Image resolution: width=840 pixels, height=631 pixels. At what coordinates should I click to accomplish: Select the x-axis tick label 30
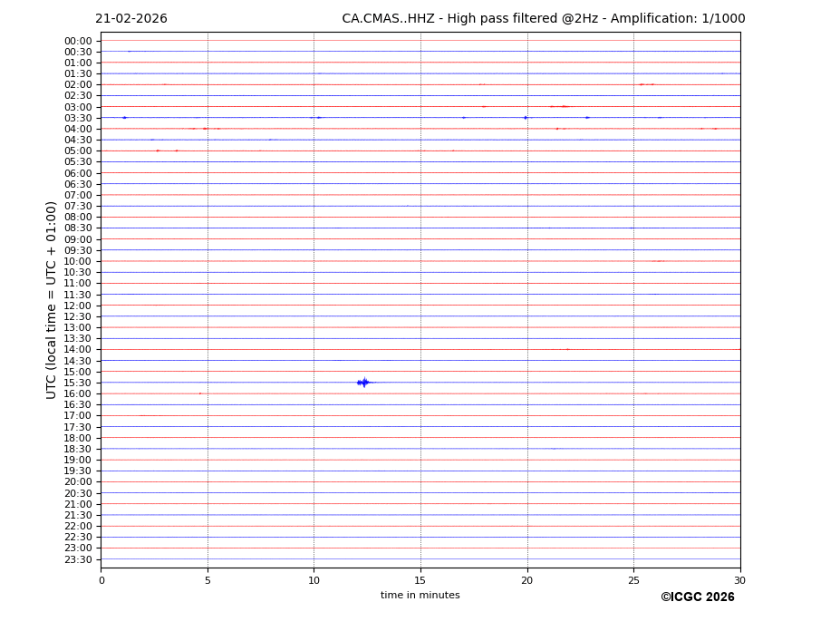[x=739, y=581]
